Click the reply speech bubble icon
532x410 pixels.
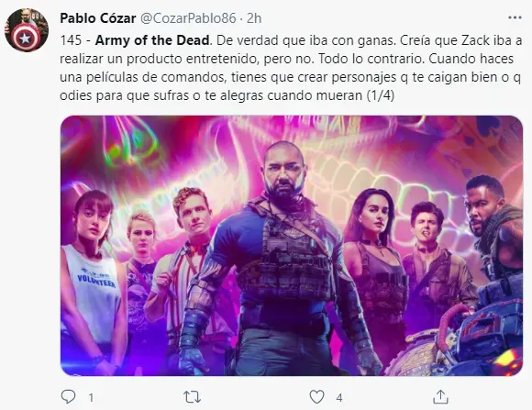68,396
